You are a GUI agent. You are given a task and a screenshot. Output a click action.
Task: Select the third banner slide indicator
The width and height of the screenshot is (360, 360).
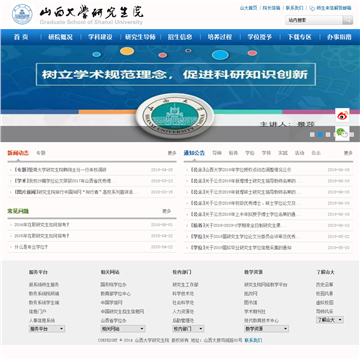pyautogui.click(x=328, y=135)
